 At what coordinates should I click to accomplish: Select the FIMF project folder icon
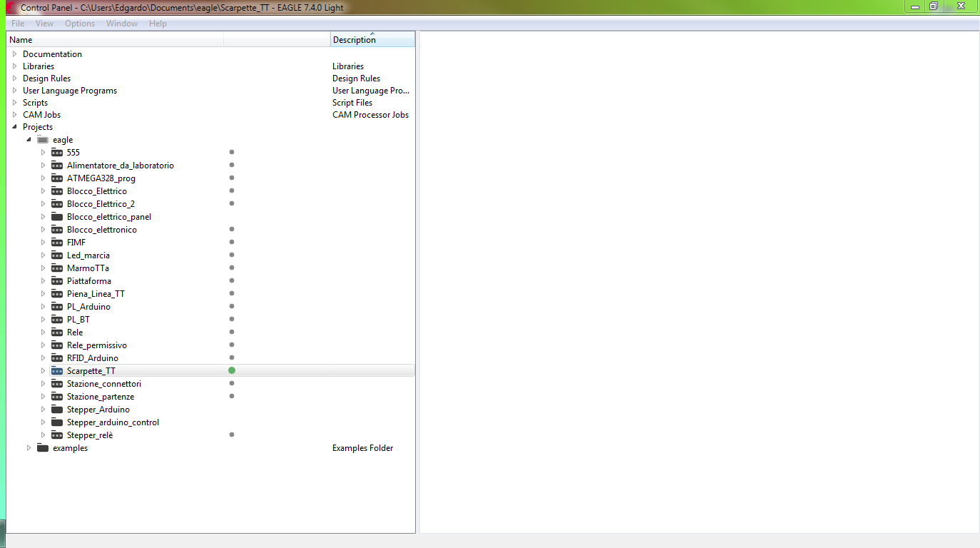(57, 243)
